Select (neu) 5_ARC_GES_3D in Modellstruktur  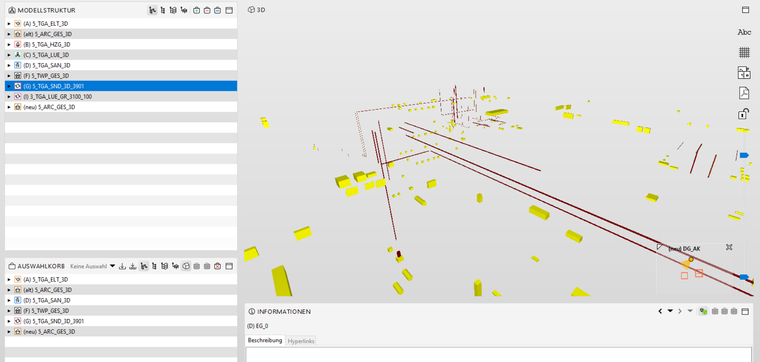[x=121, y=107]
